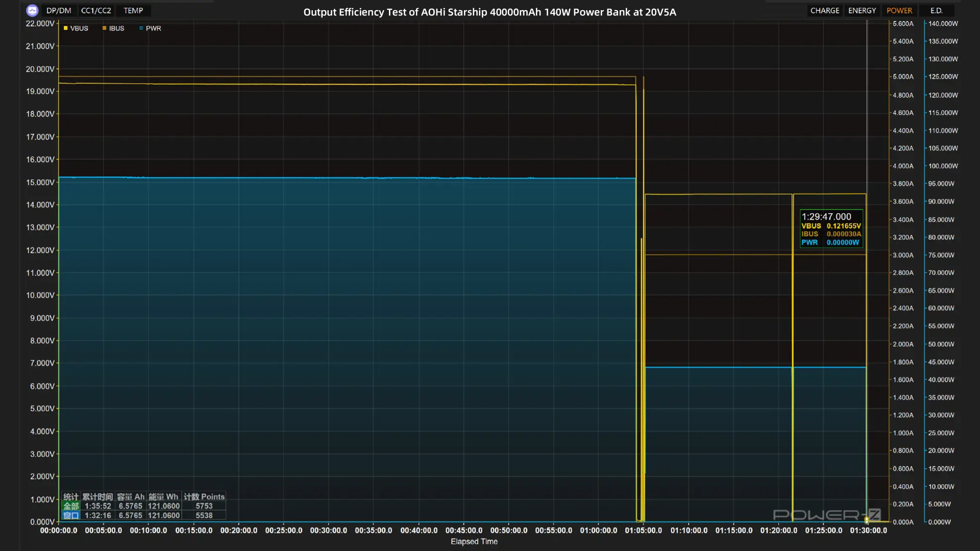Click the chart cursor marker at the time axis

[x=867, y=520]
